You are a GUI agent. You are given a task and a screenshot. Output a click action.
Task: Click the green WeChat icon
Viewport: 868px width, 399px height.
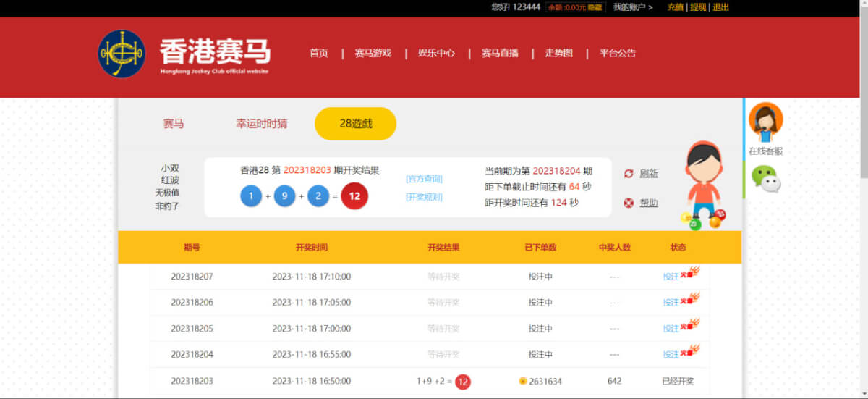coord(765,178)
